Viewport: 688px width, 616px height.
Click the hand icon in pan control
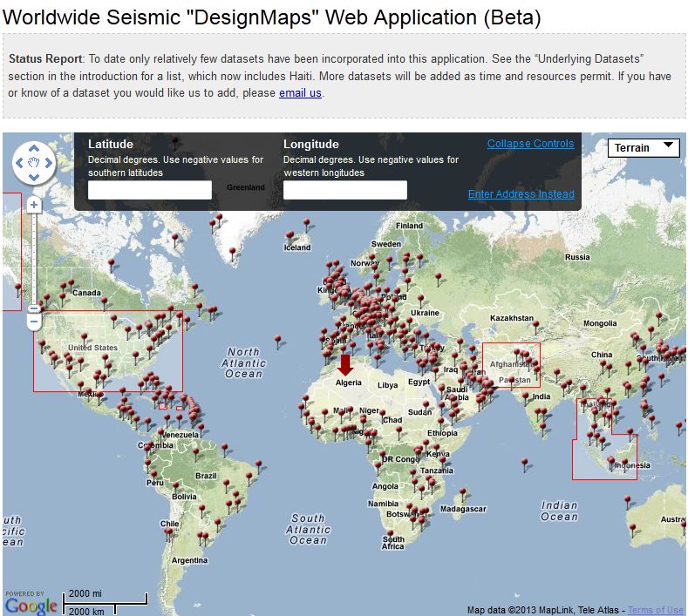[34, 162]
